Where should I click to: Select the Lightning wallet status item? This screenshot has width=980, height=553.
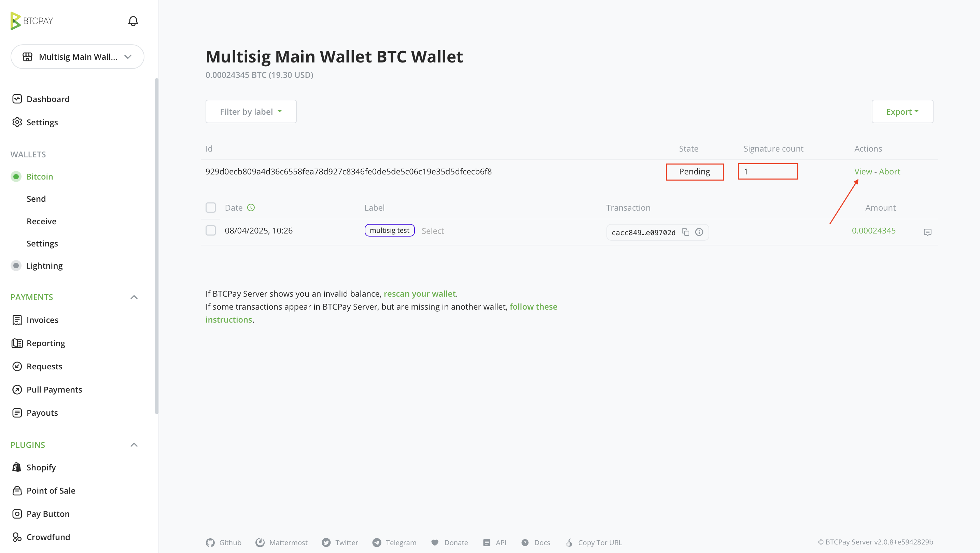point(44,266)
